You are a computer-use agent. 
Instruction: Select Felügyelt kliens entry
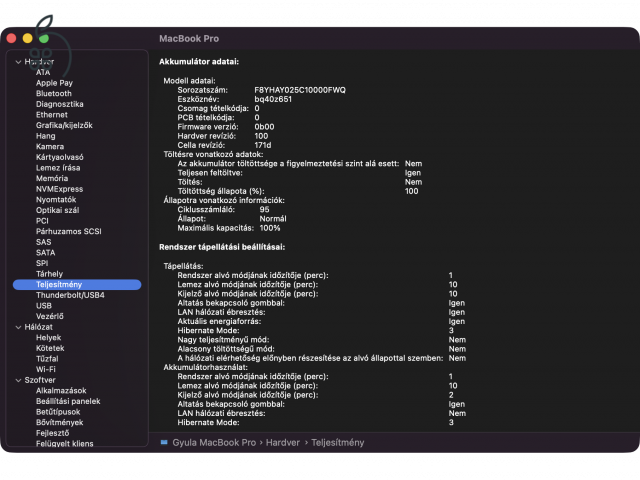pos(64,444)
